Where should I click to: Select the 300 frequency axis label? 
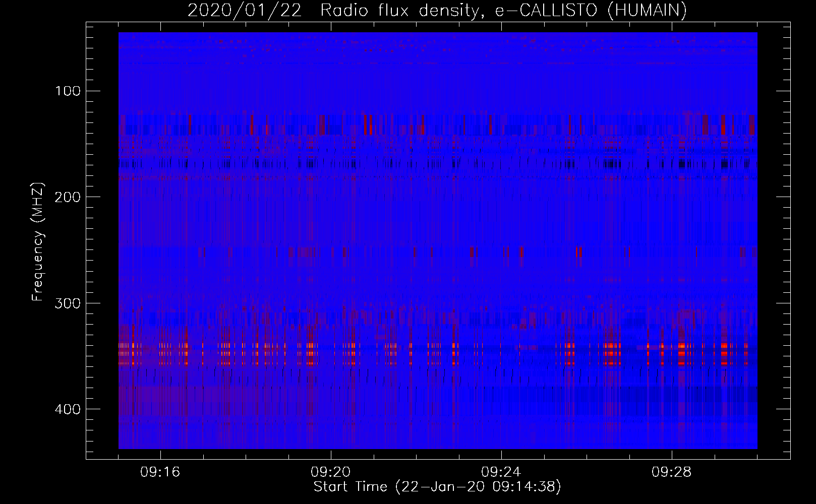pyautogui.click(x=68, y=303)
